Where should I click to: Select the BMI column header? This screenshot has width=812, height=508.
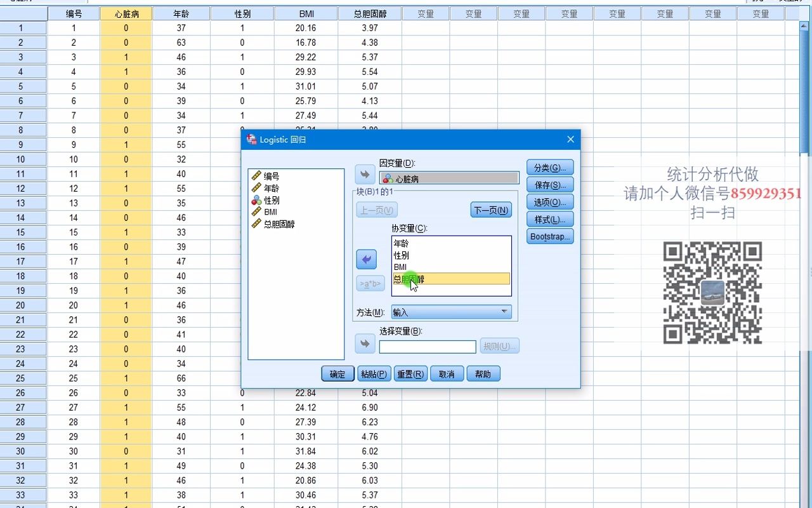click(306, 13)
